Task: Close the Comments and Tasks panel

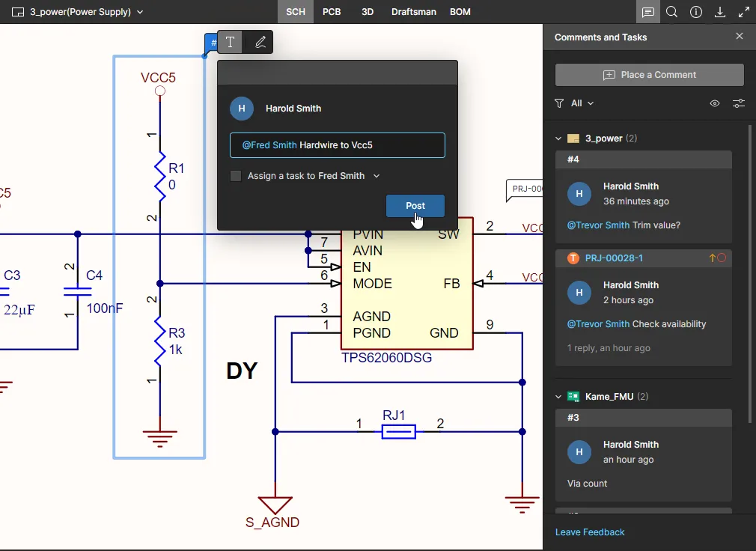Action: coord(740,37)
